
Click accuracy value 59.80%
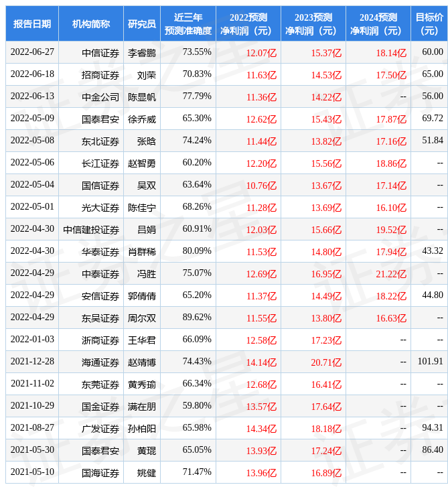[197, 406]
